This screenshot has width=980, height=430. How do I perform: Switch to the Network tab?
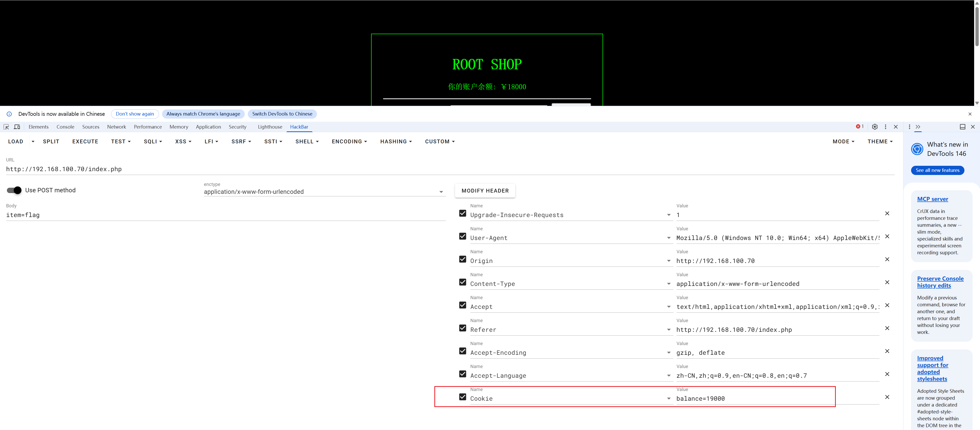pyautogui.click(x=116, y=127)
